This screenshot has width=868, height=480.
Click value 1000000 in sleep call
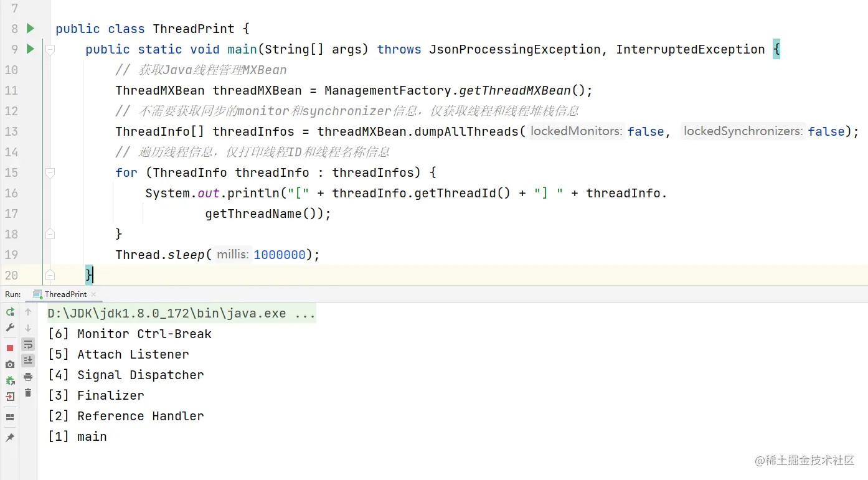(280, 255)
